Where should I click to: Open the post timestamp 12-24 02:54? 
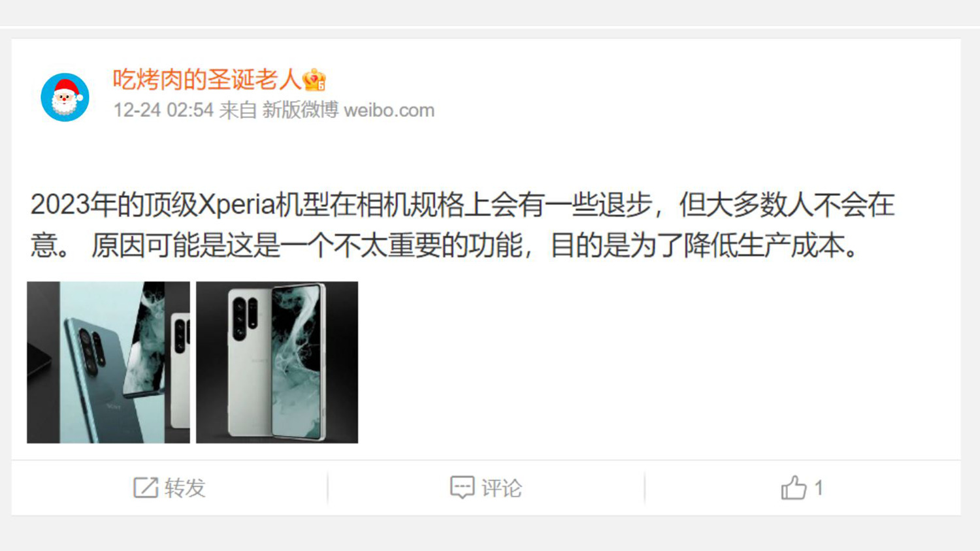(x=163, y=110)
